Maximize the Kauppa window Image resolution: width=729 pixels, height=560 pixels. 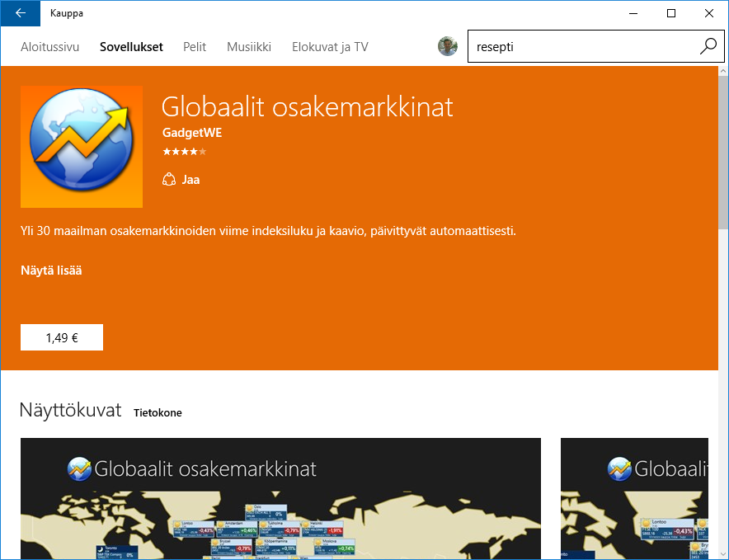(671, 13)
